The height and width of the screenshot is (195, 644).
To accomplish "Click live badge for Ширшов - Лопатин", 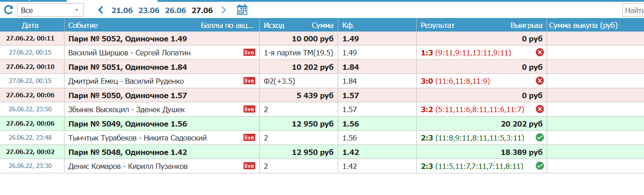I will (249, 53).
